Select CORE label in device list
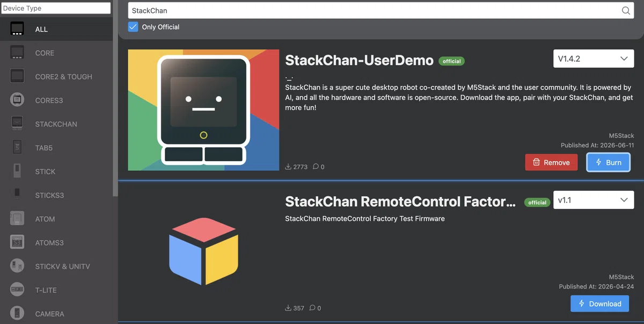The width and height of the screenshot is (644, 324). pos(45,53)
